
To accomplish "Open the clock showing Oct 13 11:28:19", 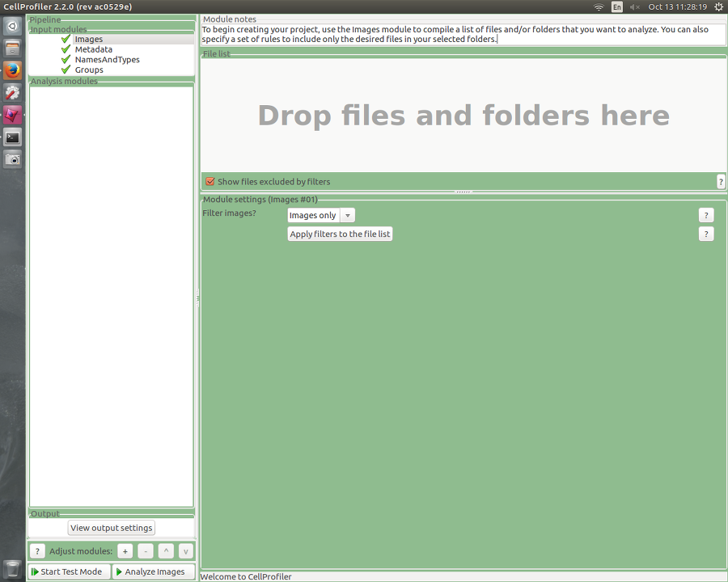I will 677,7.
